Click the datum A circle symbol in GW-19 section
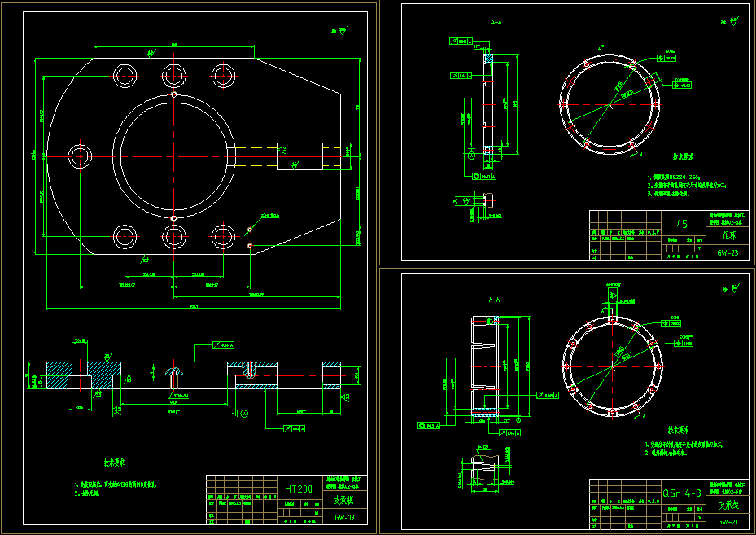The height and width of the screenshot is (535, 756). [244, 414]
